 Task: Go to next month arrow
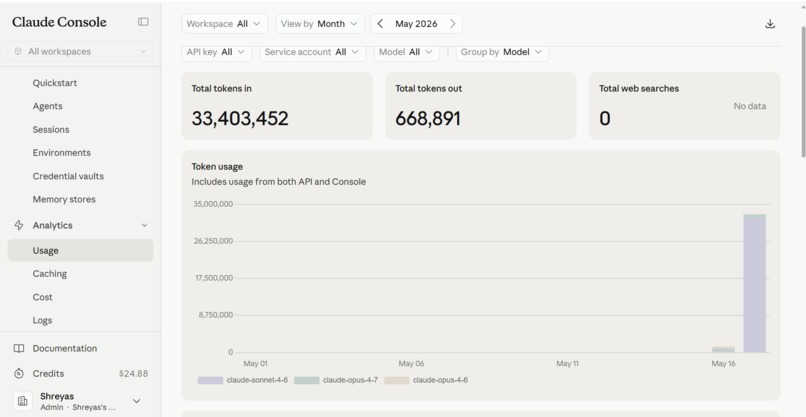[x=453, y=24]
